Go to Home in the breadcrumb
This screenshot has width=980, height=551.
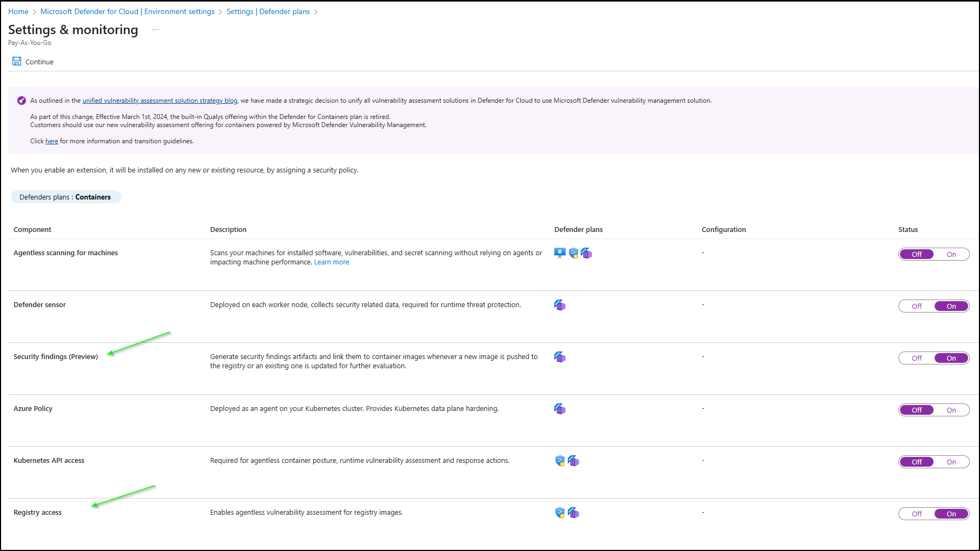(x=18, y=11)
